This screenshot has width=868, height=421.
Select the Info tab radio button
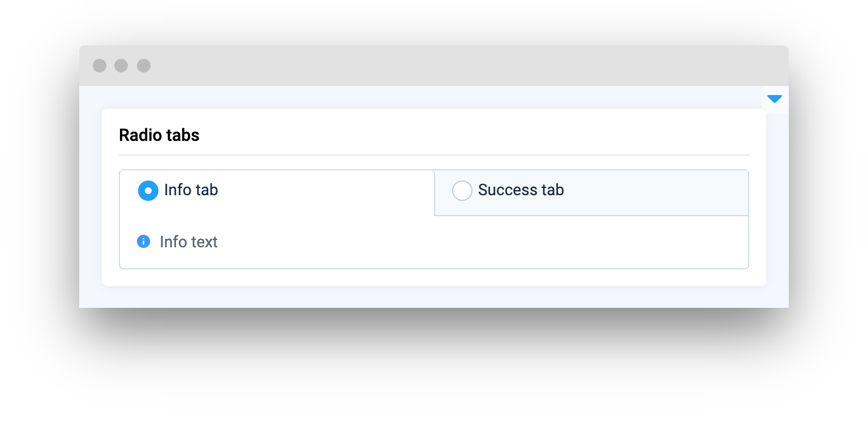coord(148,191)
